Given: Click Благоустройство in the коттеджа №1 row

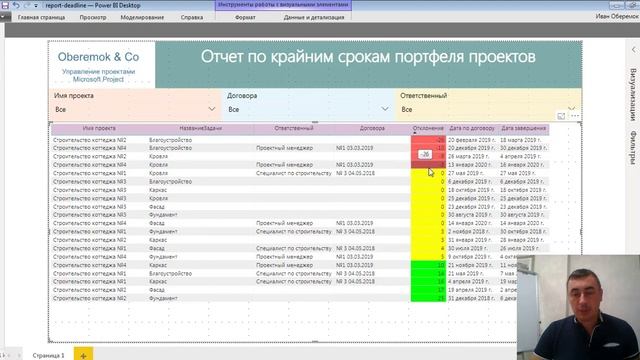Looking at the screenshot, I should coord(170,273).
